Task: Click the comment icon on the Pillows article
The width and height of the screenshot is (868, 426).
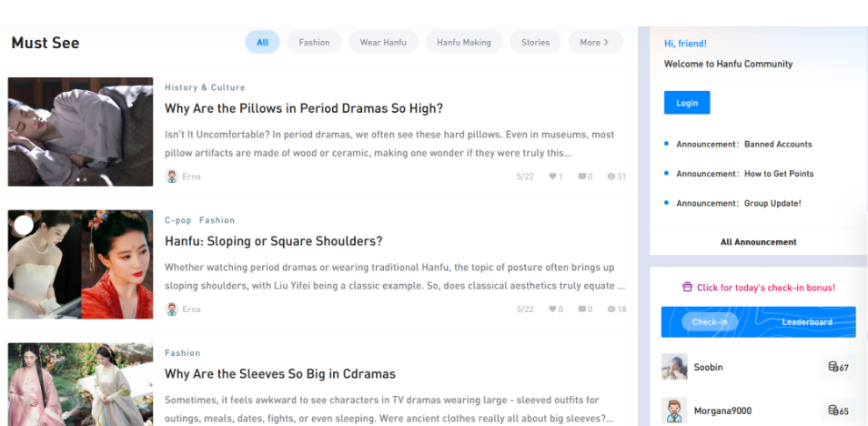Action: [581, 177]
